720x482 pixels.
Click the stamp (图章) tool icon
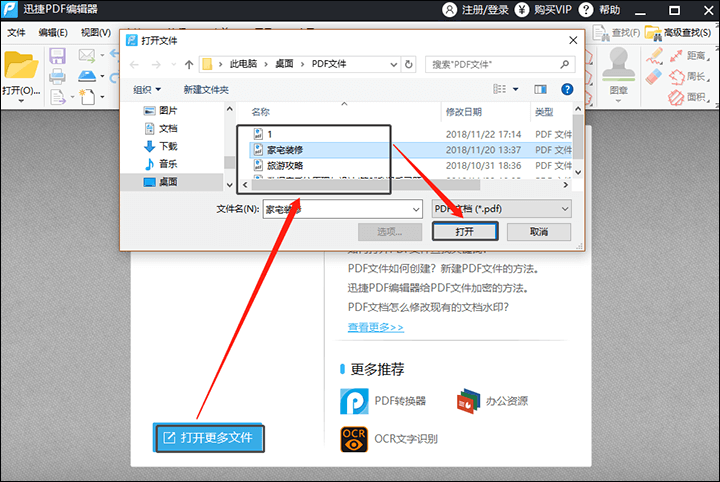(618, 64)
